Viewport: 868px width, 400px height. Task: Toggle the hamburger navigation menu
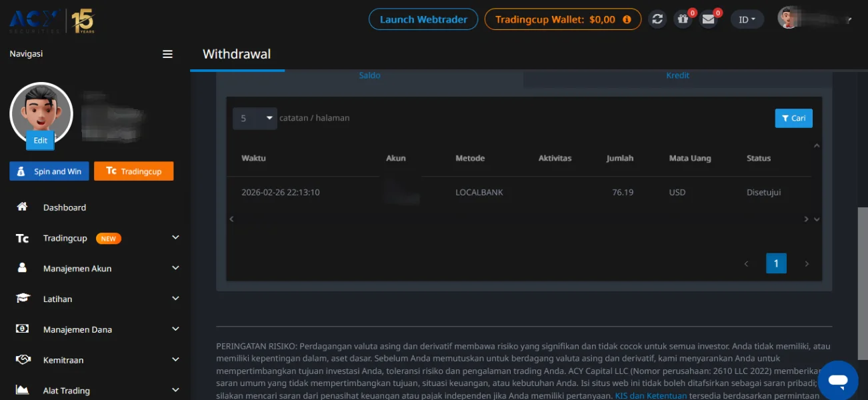click(167, 54)
